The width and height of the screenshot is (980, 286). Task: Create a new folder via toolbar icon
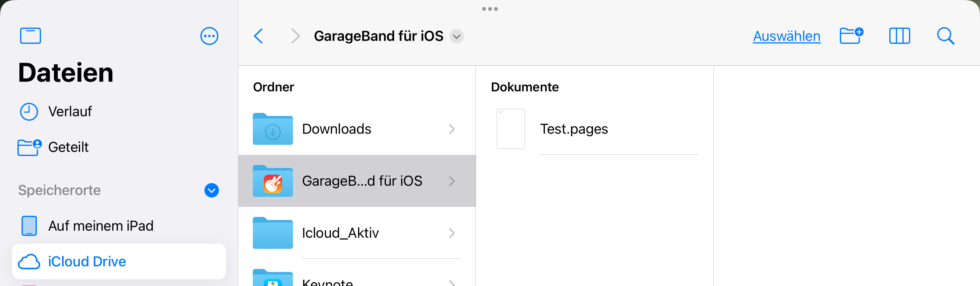click(x=851, y=36)
